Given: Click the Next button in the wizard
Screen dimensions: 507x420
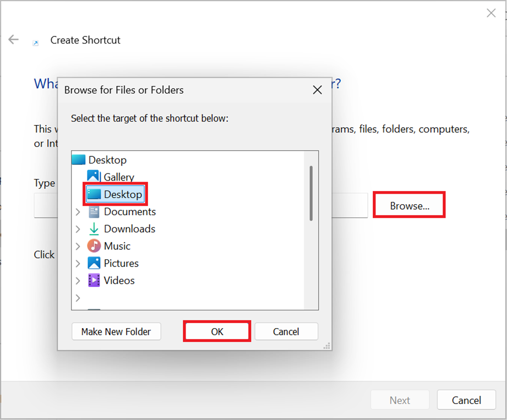Looking at the screenshot, I should [400, 400].
